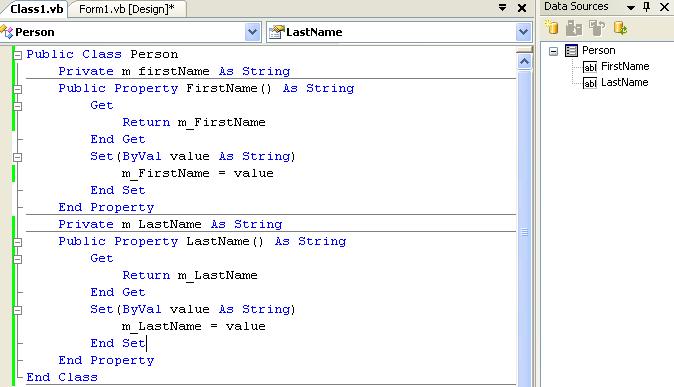Click the class icon in the Person combo box
Screen dimensions: 674x387
point(6,32)
